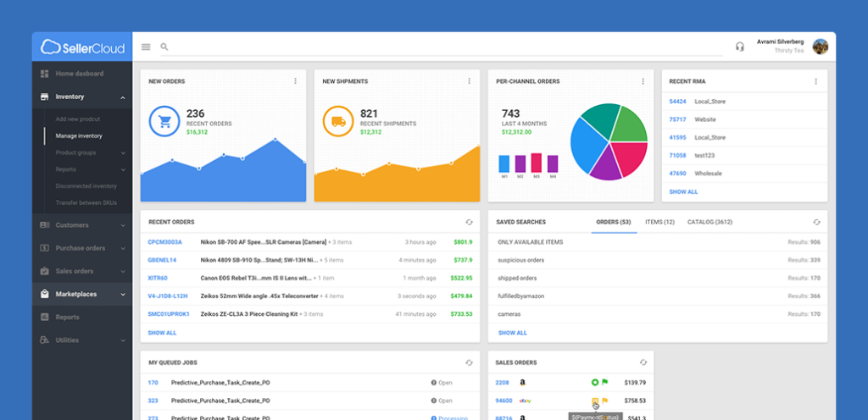
Task: Switch to the Items (12) tab
Action: click(659, 222)
